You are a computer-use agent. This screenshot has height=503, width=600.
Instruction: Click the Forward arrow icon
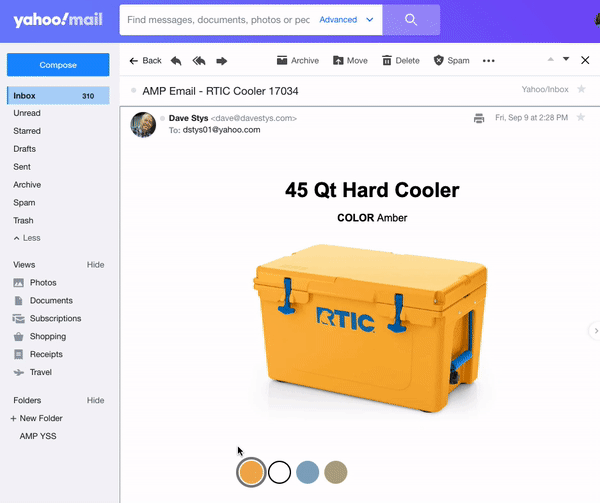click(222, 61)
